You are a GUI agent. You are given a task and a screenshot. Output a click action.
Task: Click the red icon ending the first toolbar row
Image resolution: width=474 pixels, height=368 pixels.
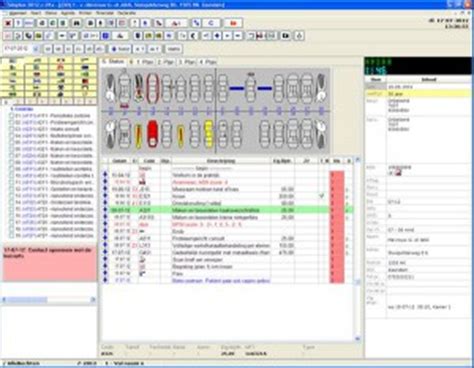233,23
